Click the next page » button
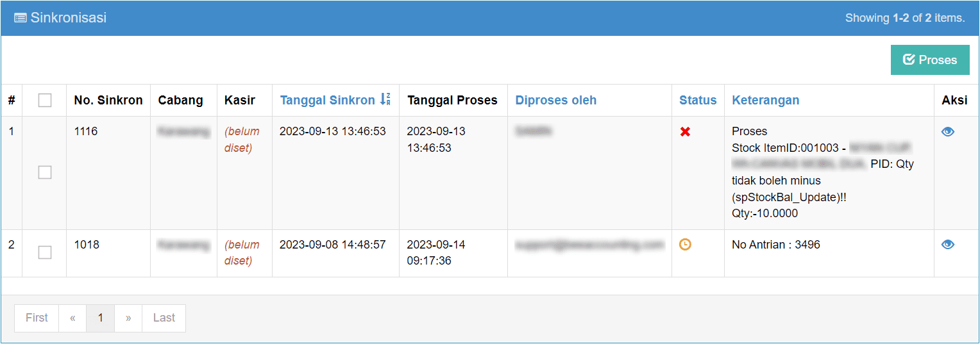 pyautogui.click(x=128, y=318)
